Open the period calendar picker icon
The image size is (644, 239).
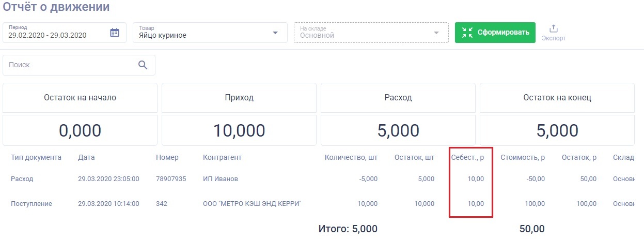[x=115, y=33]
